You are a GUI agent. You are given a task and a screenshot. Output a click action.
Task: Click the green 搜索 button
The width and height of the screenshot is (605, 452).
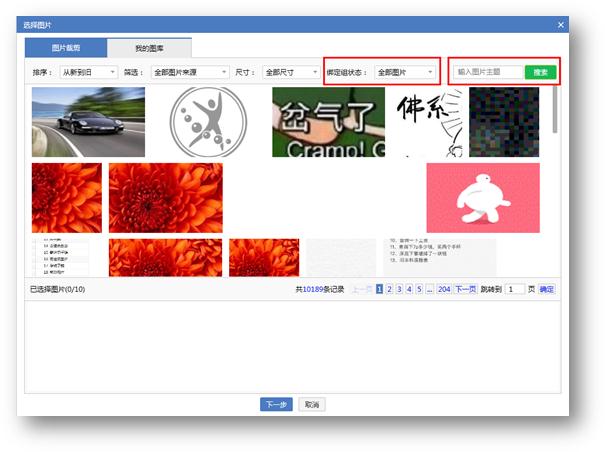541,72
